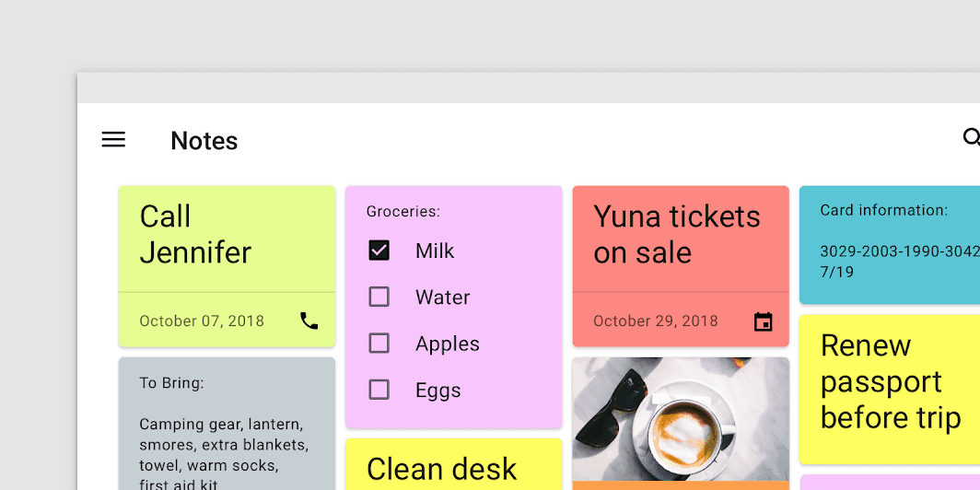Uncheck the Milk checkbox
Screen dimensions: 980x490
(x=379, y=251)
